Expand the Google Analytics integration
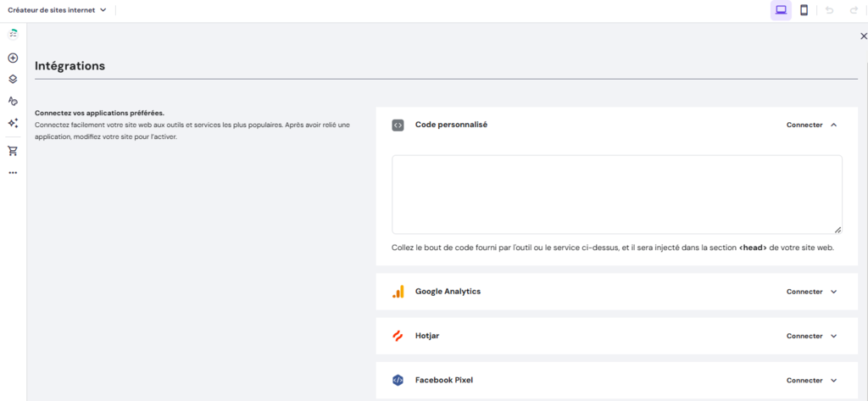 pos(834,292)
